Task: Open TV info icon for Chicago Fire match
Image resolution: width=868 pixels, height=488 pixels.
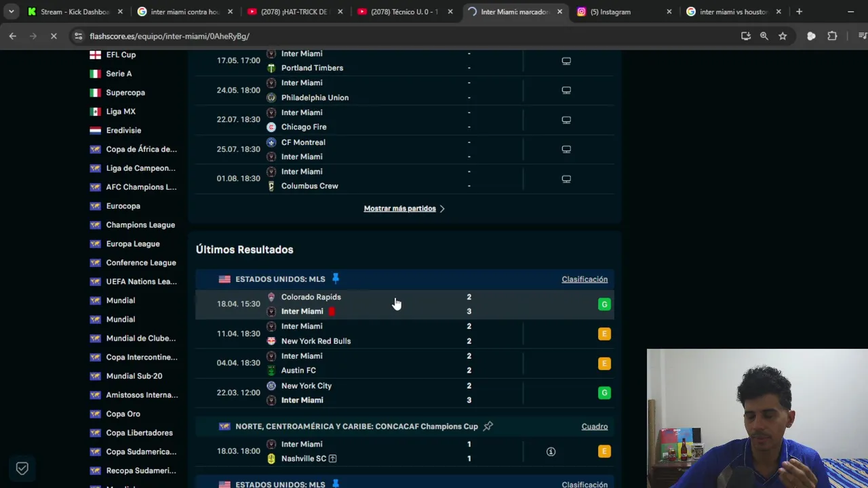Action: [x=566, y=120]
